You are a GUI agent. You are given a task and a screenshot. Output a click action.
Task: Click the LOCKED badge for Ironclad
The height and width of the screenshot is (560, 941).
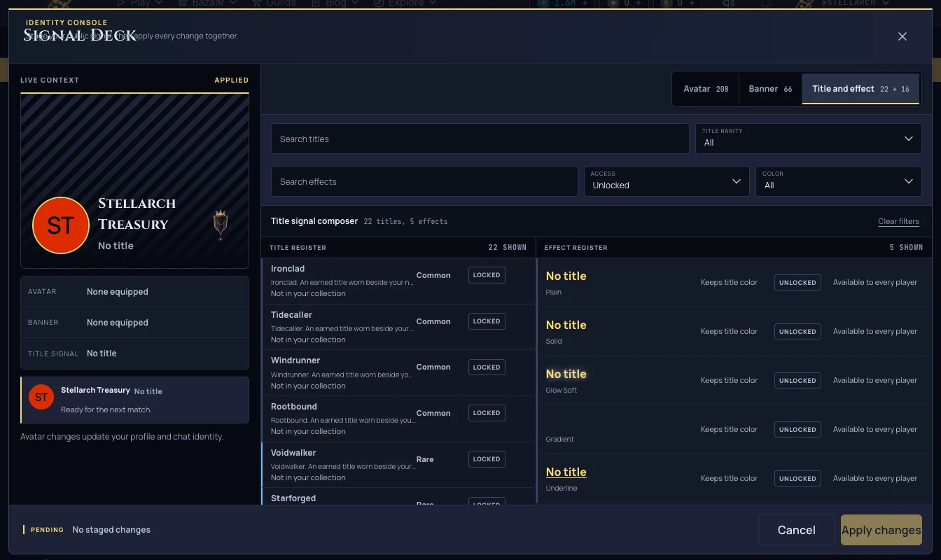487,275
